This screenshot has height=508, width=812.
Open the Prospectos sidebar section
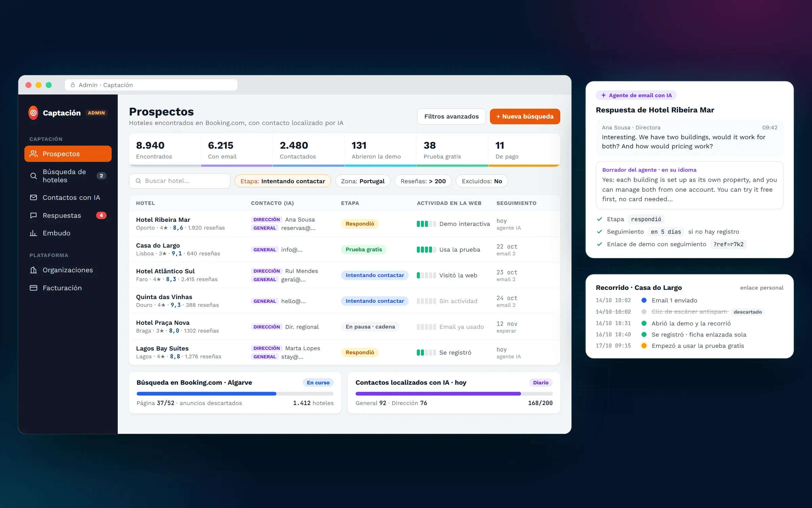pyautogui.click(x=68, y=154)
